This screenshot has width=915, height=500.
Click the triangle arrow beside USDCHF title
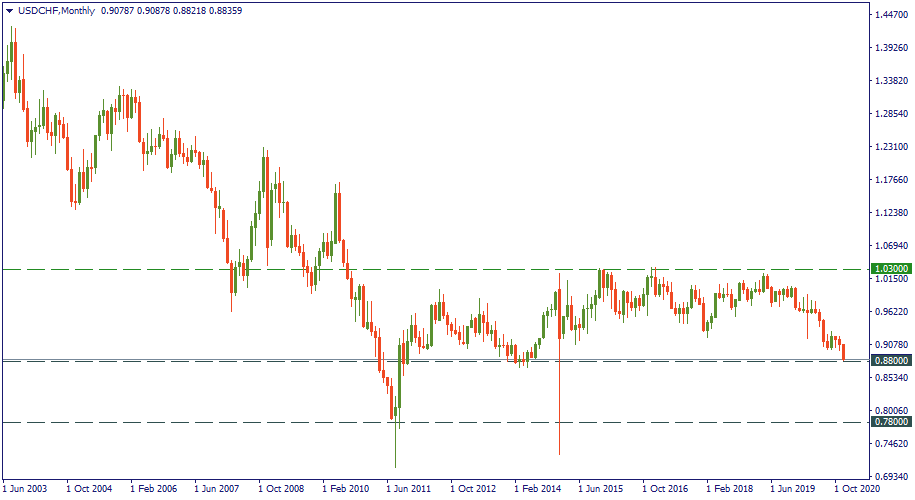(9, 10)
